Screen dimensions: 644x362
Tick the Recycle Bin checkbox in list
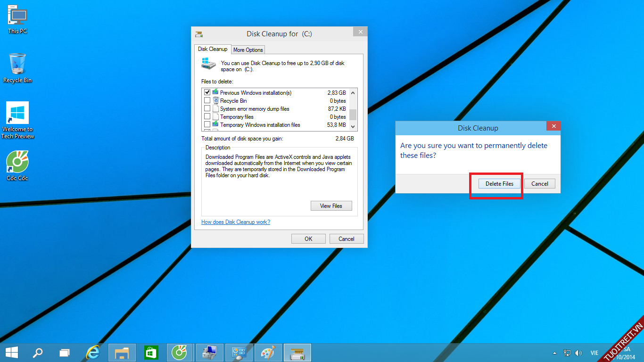coord(207,101)
